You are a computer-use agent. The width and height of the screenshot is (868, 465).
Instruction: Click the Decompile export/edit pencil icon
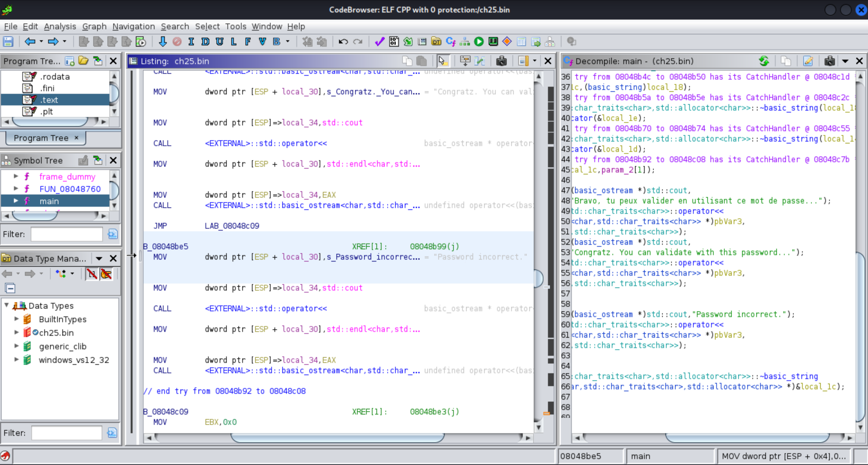808,61
